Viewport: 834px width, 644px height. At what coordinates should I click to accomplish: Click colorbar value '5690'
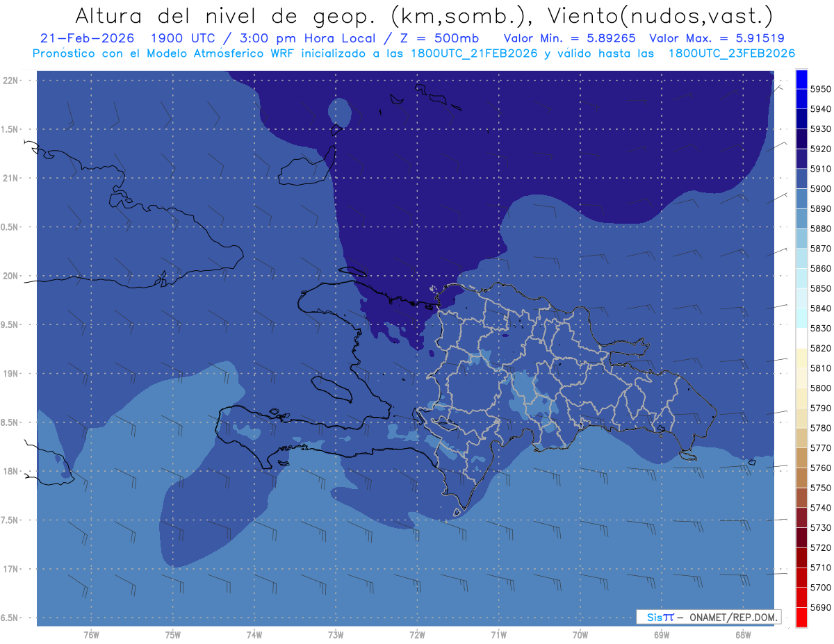pyautogui.click(x=821, y=607)
